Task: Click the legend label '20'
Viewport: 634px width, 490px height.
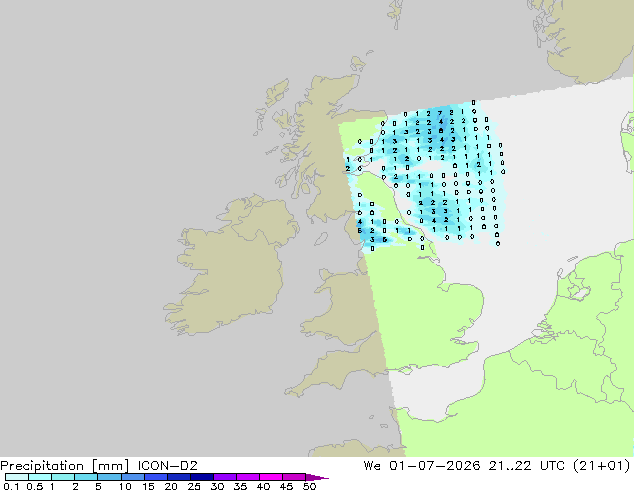Action: click(171, 486)
